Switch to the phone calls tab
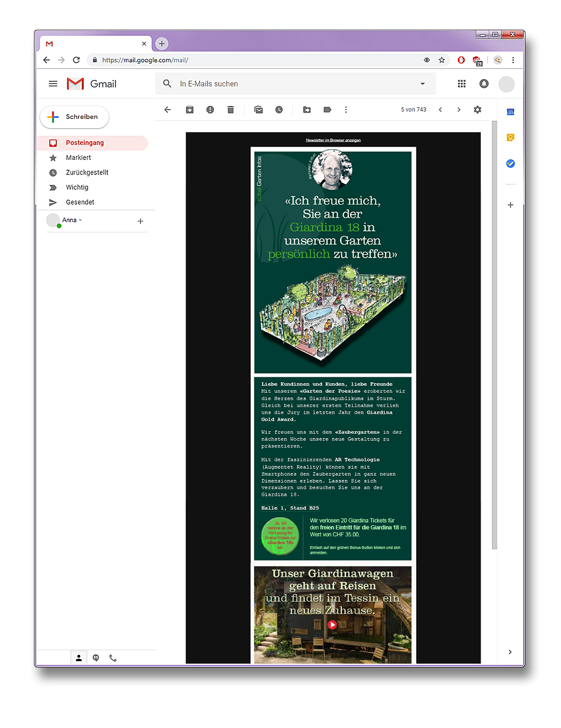Screen dimensions: 561x728 (x=113, y=658)
